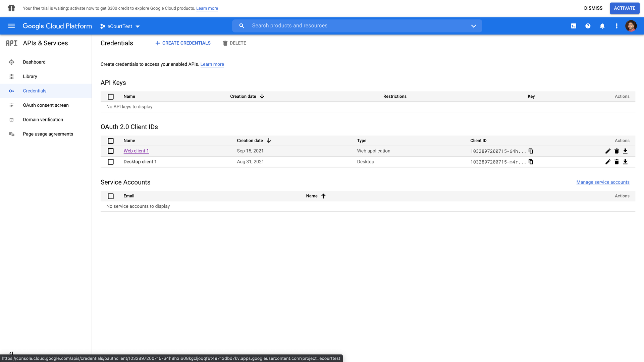Viewport: 644px width, 362px height.
Task: Click the ACTIVATE free trial button
Action: coord(625,8)
